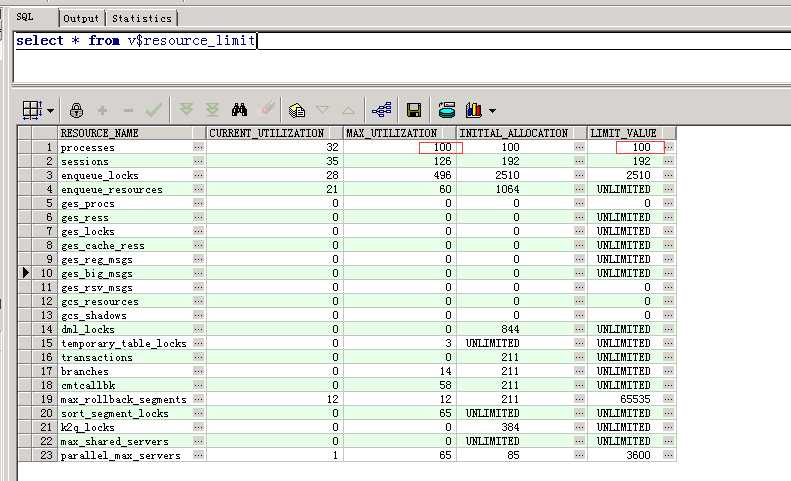Click inside the SQL editor text
This screenshot has height=481, width=791.
pos(136,40)
